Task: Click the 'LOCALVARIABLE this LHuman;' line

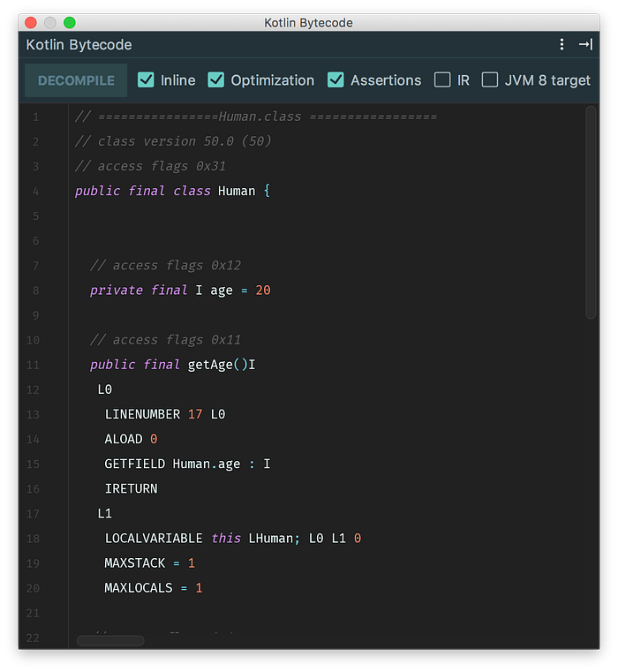Action: [233, 539]
